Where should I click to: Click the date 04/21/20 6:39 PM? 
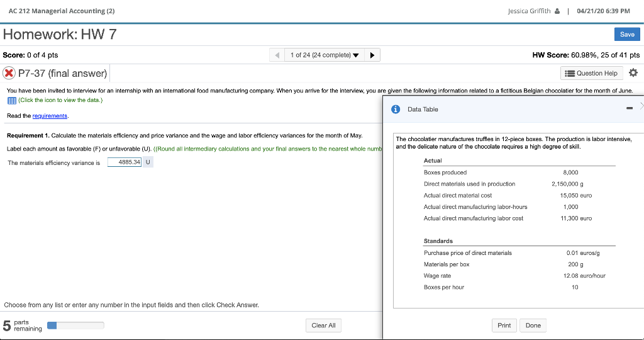(x=603, y=11)
